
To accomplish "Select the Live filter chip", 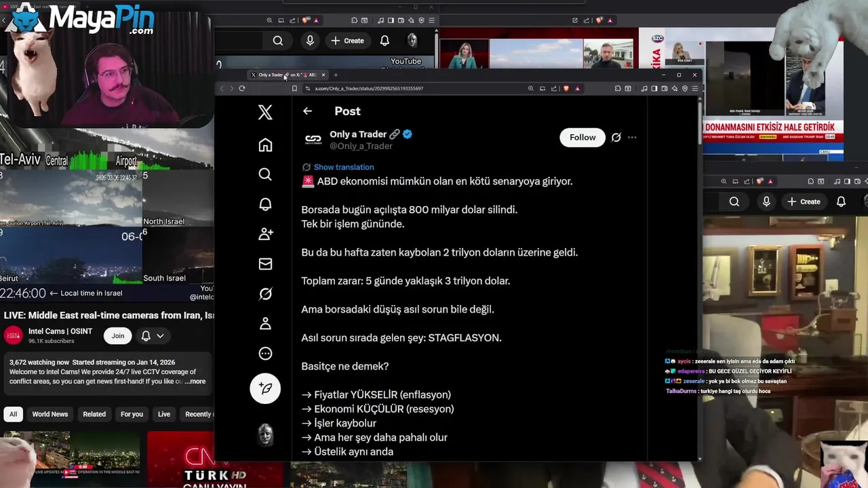I will (x=164, y=414).
